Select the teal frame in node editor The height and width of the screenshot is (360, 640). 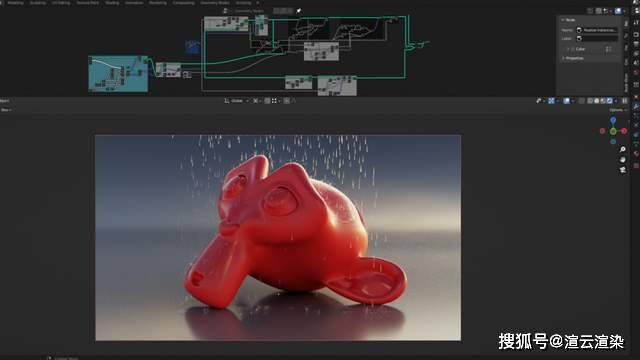[x=118, y=74]
